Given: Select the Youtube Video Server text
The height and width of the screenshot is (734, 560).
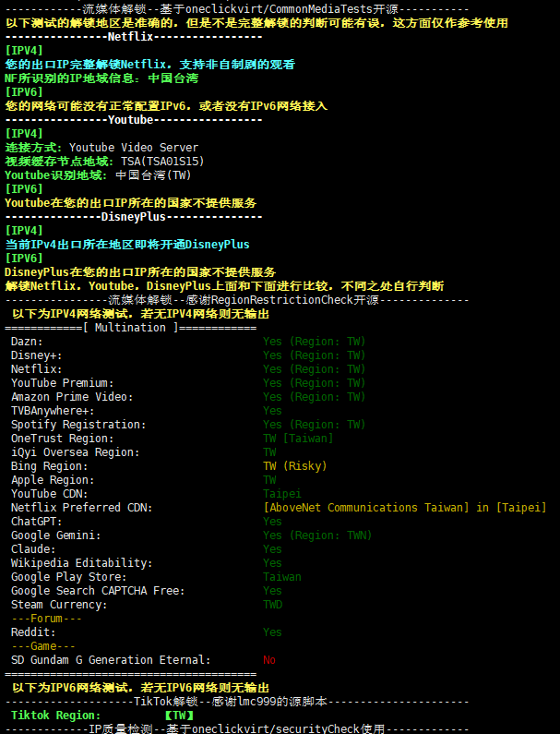Looking at the screenshot, I should coord(134,148).
